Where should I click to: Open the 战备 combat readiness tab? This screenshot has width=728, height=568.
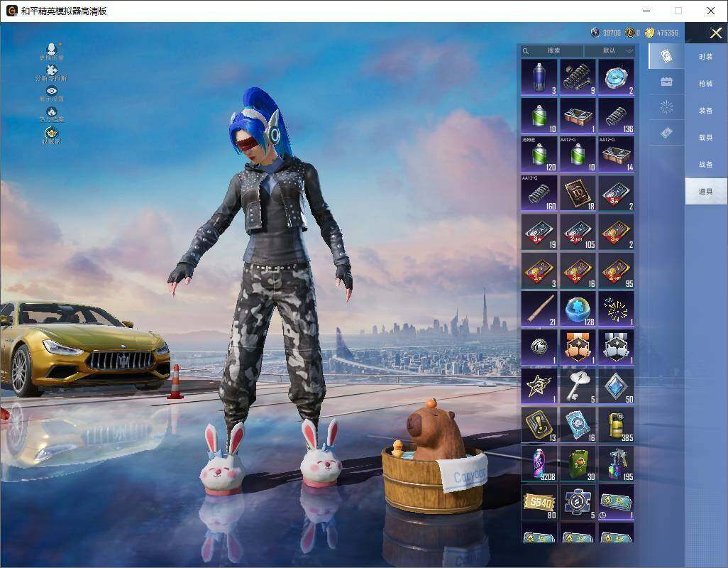[706, 165]
